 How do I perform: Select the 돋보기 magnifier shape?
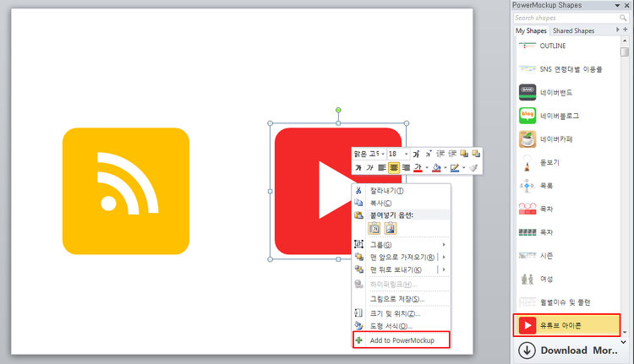(x=527, y=162)
